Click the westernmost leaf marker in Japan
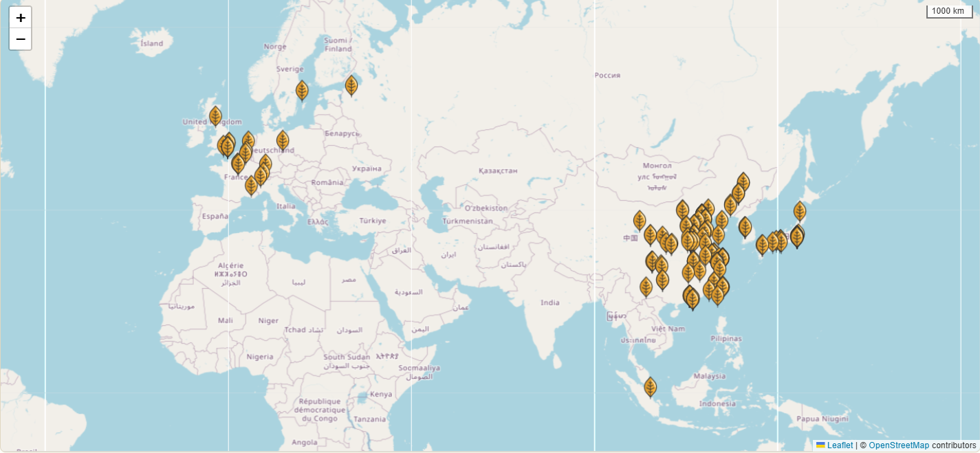The height and width of the screenshot is (453, 980). coord(762,245)
